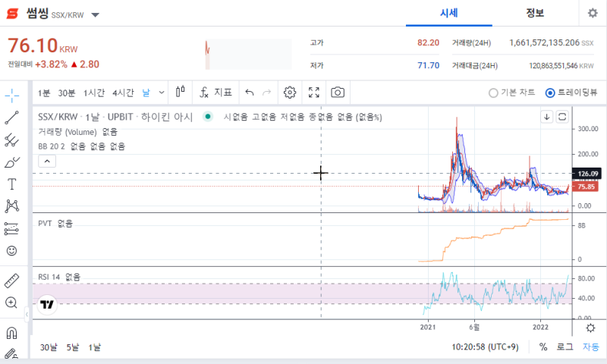Click the mini price sparkline thumbnail
The height and width of the screenshot is (364, 607).
point(248,54)
